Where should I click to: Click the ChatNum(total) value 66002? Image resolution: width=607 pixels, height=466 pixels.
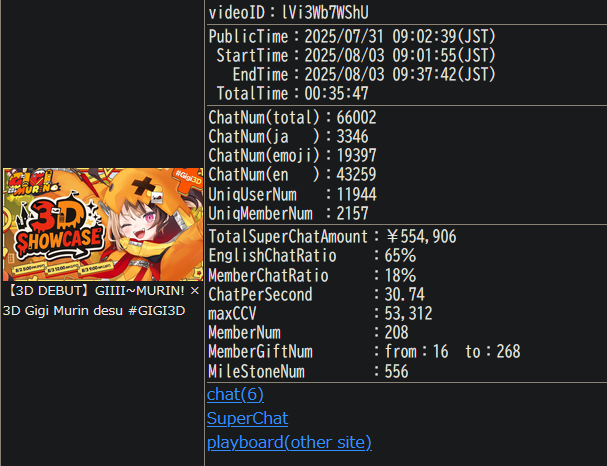(x=356, y=118)
